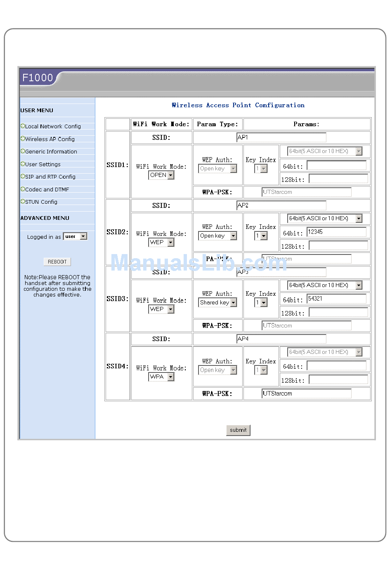Open Wireless AP Config page
Viewport: 392px width, 570px height.
[50, 139]
